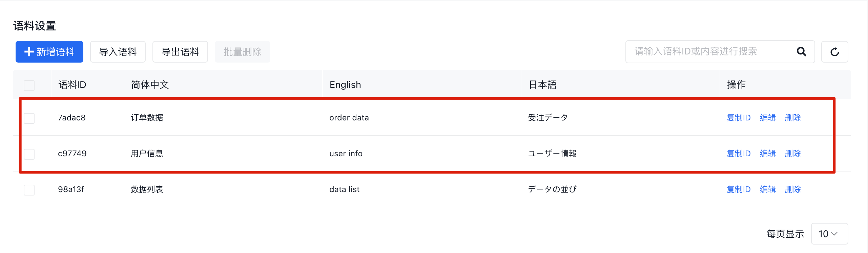Click the chevron beside 每页显示 value

click(835, 233)
